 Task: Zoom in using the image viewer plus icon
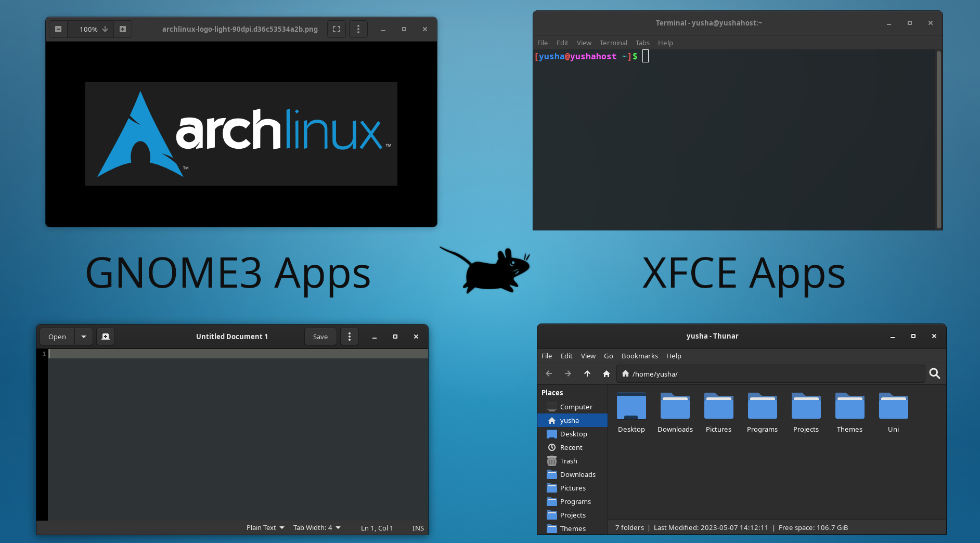pos(123,29)
